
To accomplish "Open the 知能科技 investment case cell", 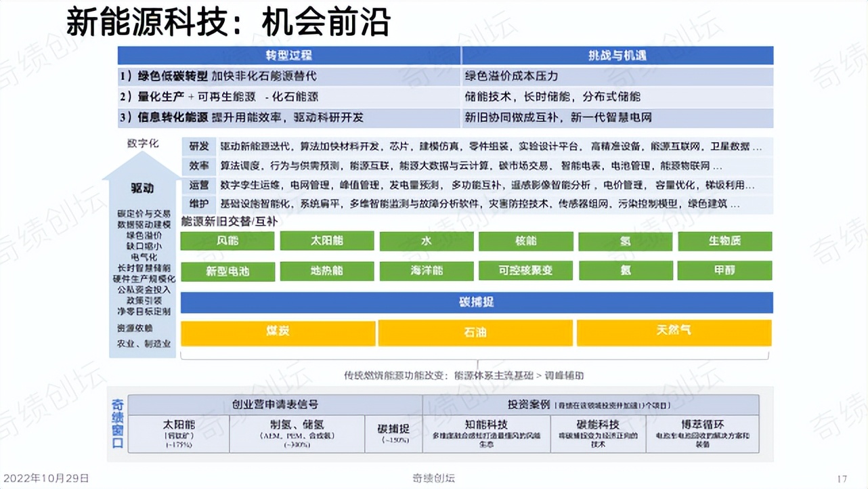I will (487, 433).
